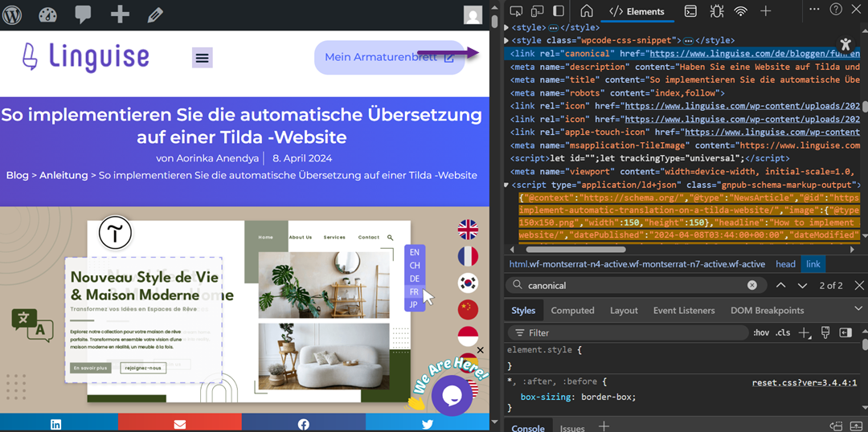Go to next search result

point(802,285)
